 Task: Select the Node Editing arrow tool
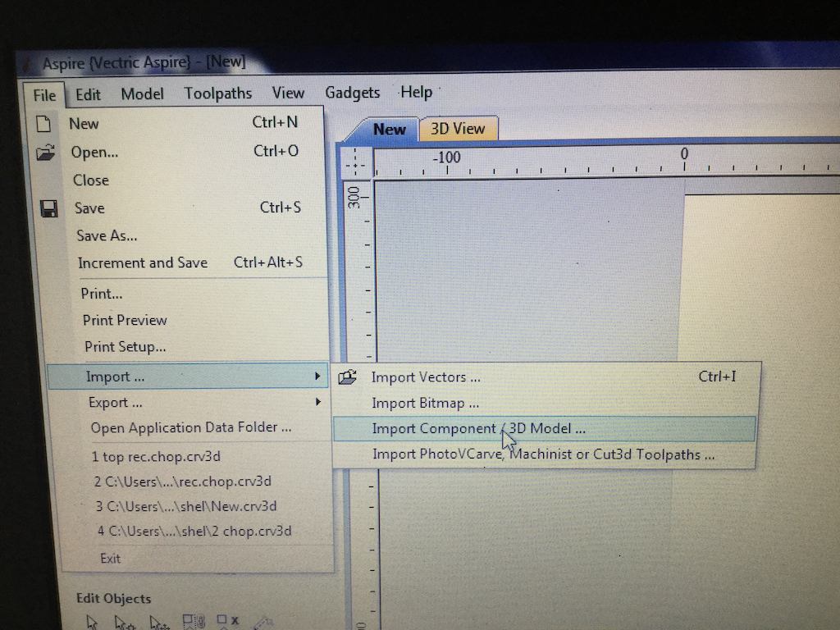point(125,623)
